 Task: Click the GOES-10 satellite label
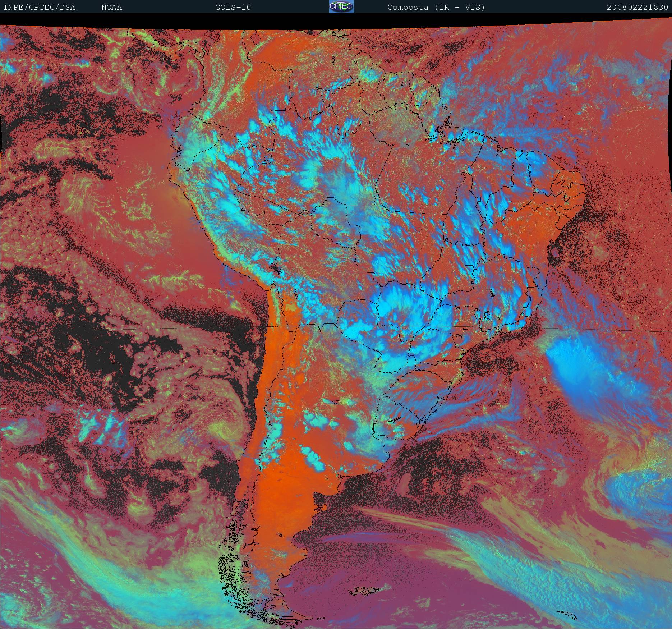click(233, 8)
